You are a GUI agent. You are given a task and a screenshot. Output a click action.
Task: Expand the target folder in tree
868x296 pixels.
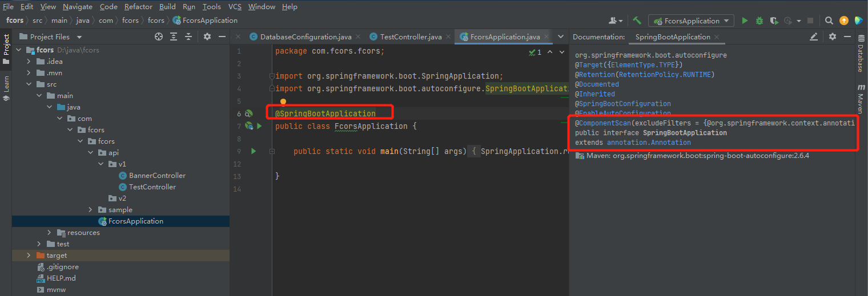click(x=29, y=256)
